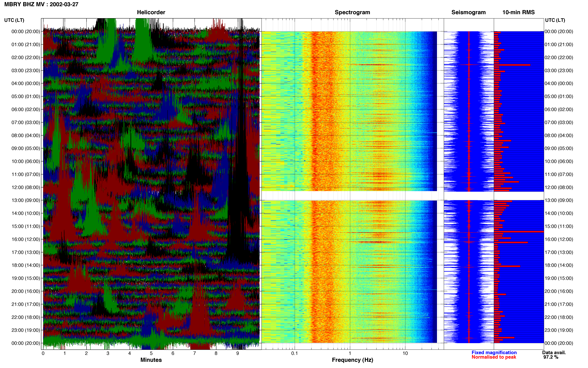This screenshot has width=588, height=368.
Task: Click the 'Data avail.' label
Action: [x=554, y=352]
